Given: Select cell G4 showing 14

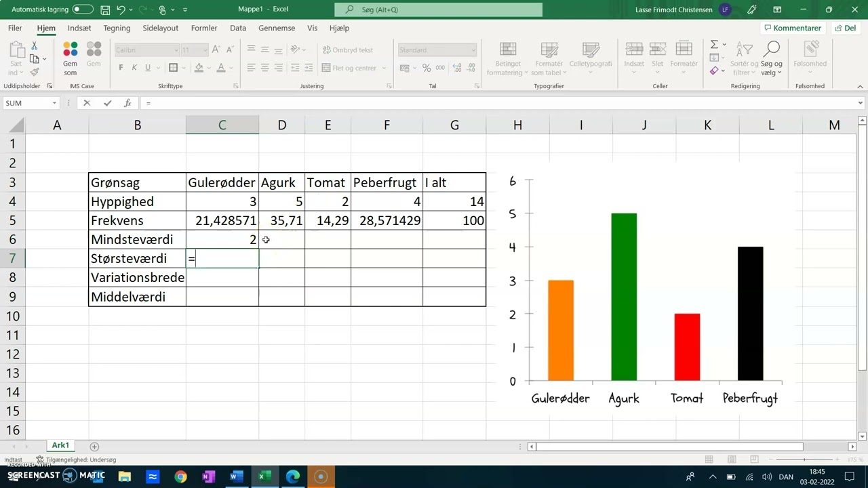Looking at the screenshot, I should (x=454, y=201).
